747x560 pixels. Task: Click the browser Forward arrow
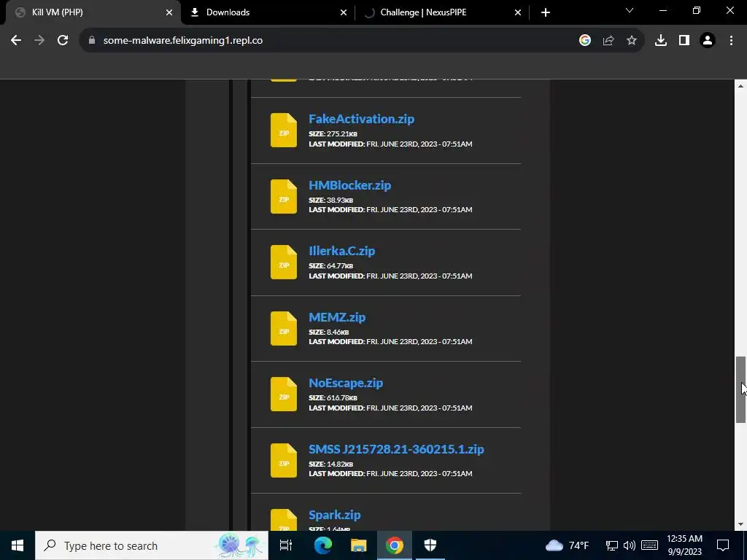point(39,41)
